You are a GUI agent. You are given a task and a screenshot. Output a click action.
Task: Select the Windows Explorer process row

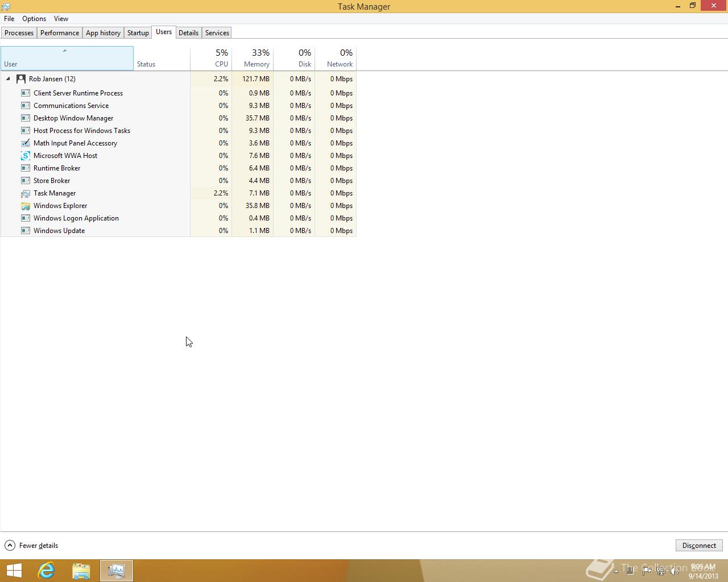click(179, 206)
